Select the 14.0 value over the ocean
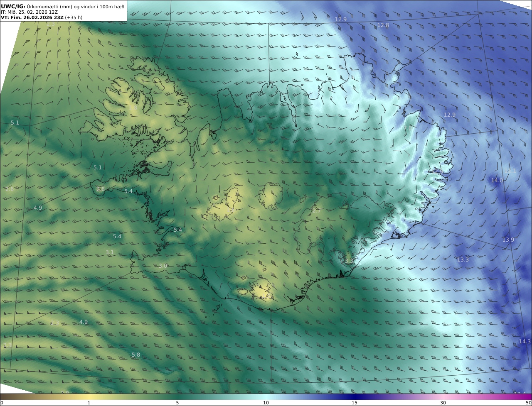Viewport: 532px width, 406px height. [x=497, y=180]
